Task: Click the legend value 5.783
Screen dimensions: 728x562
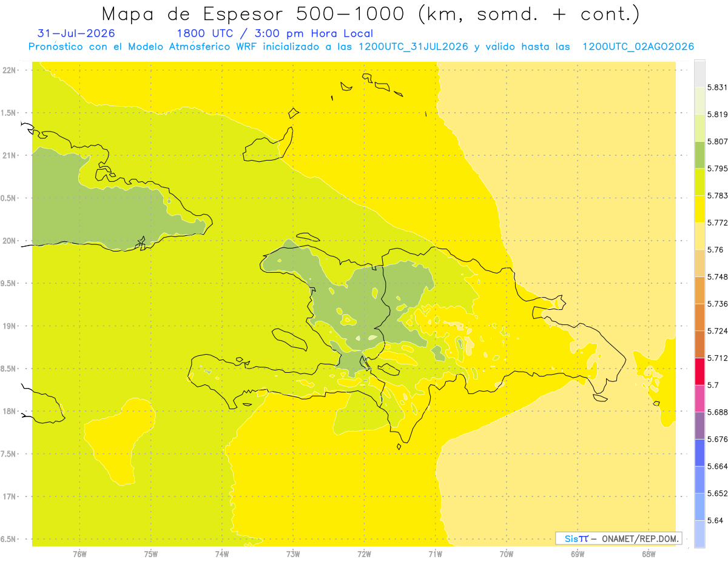Action: (717, 196)
